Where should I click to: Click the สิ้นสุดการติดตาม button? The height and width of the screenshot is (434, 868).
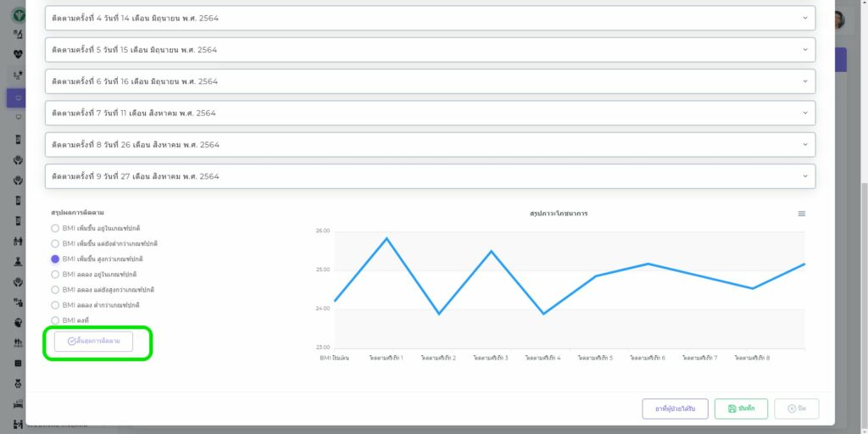[93, 342]
